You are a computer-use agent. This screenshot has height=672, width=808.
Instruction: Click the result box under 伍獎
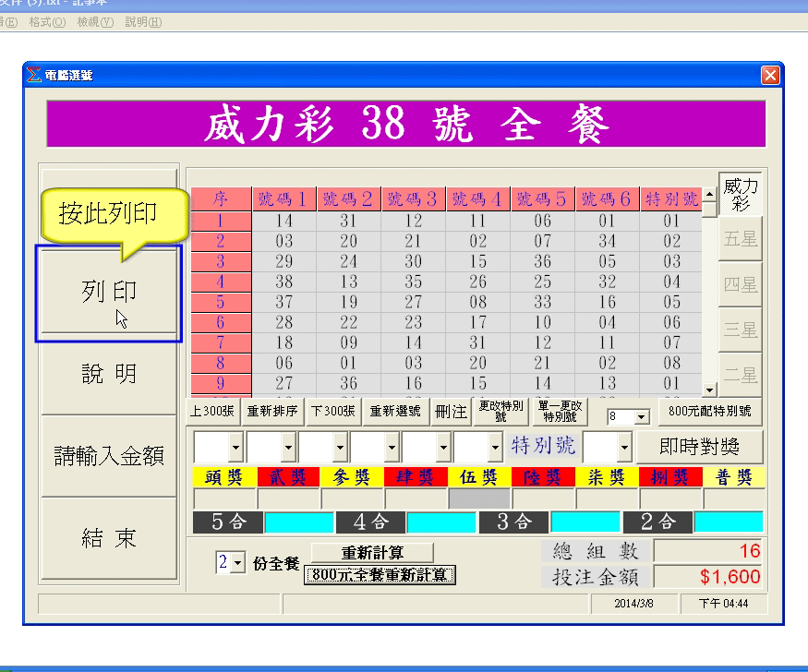tap(479, 498)
